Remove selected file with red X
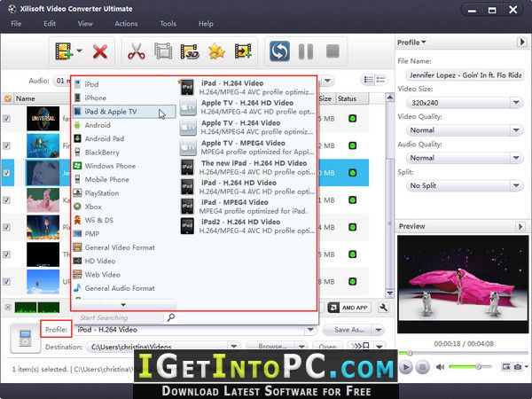 pyautogui.click(x=100, y=51)
